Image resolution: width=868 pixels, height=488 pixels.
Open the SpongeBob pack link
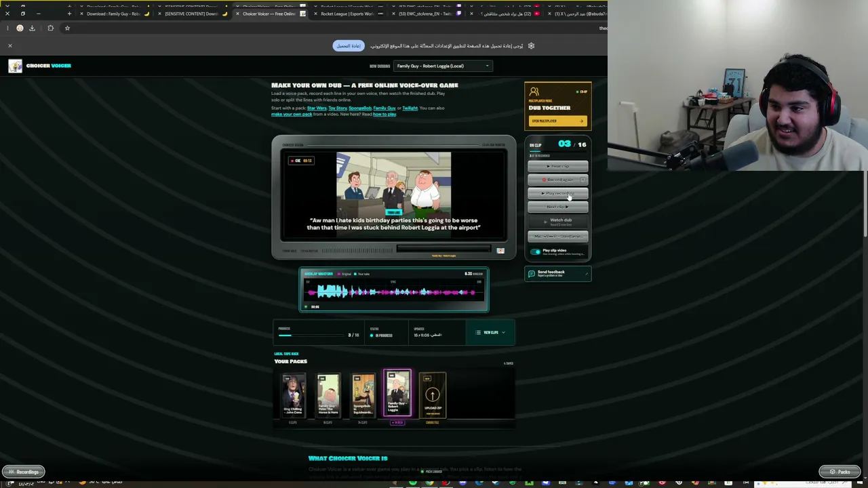coord(360,108)
